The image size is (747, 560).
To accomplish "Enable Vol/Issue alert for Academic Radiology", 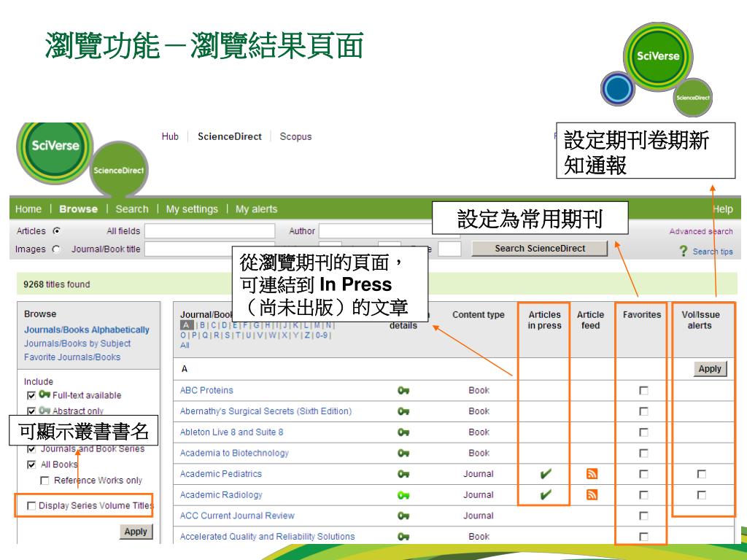I will pyautogui.click(x=702, y=495).
